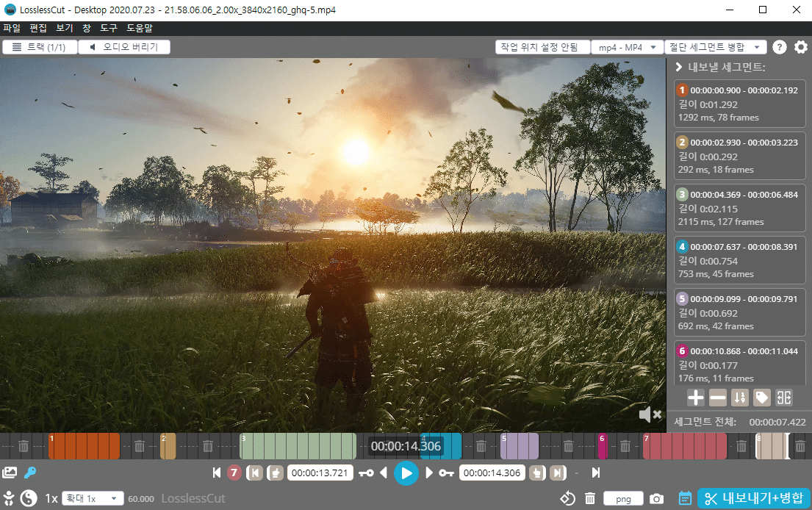This screenshot has height=510, width=812.
Task: Seek to the next keyframe key icon
Action: pos(446,473)
